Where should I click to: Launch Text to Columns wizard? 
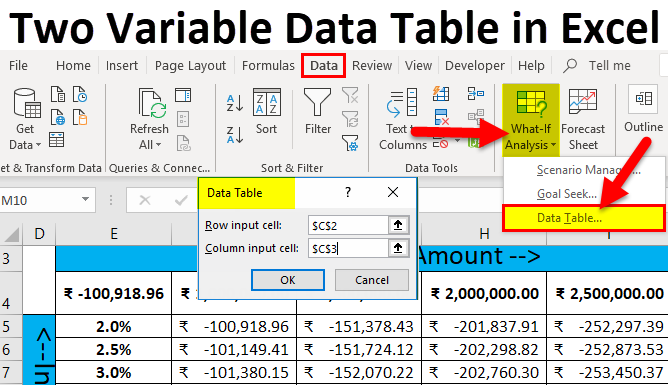(403, 119)
